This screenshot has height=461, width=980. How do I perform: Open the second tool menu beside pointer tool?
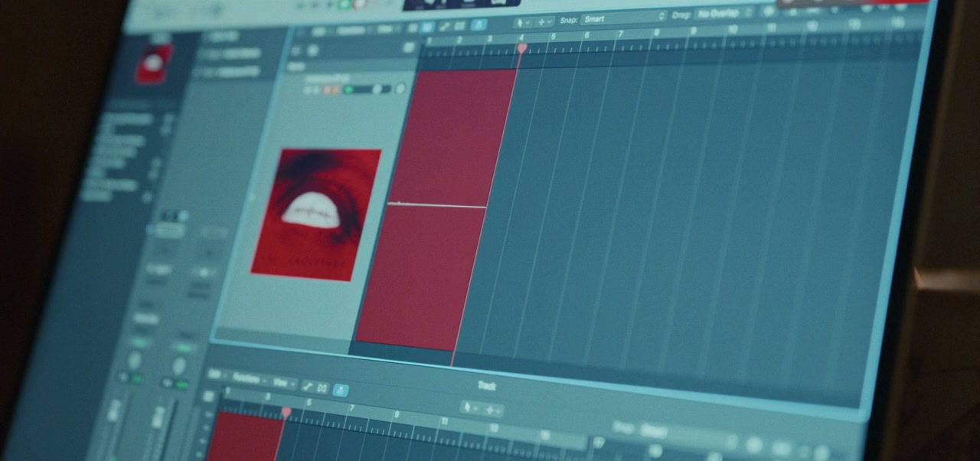pos(544,21)
